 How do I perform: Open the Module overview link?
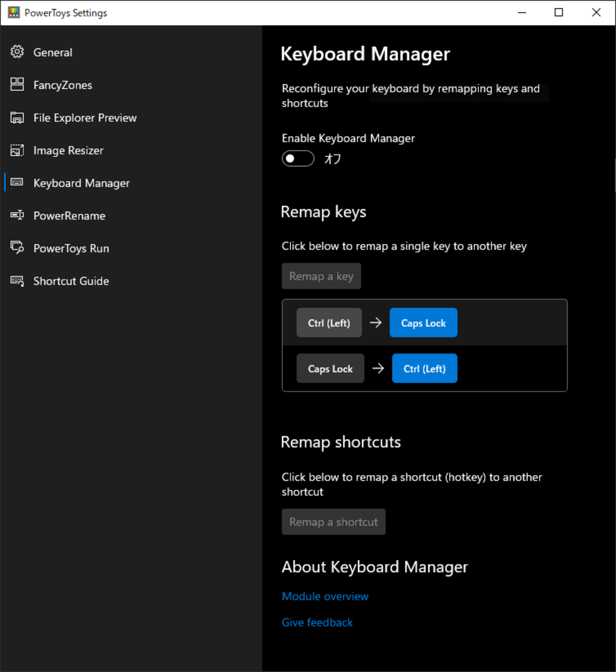[x=325, y=596]
